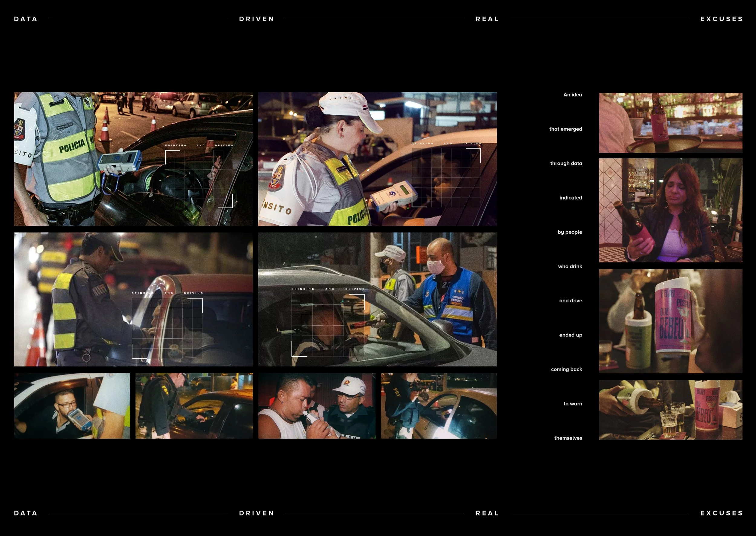Click the text 'coming back'
The height and width of the screenshot is (536, 756).
click(566, 369)
